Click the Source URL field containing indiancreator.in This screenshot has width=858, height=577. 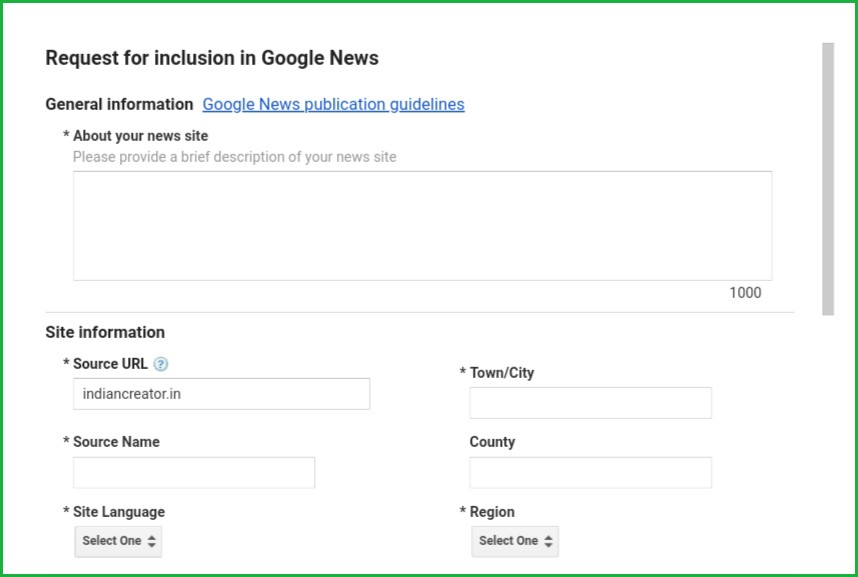tap(221, 394)
